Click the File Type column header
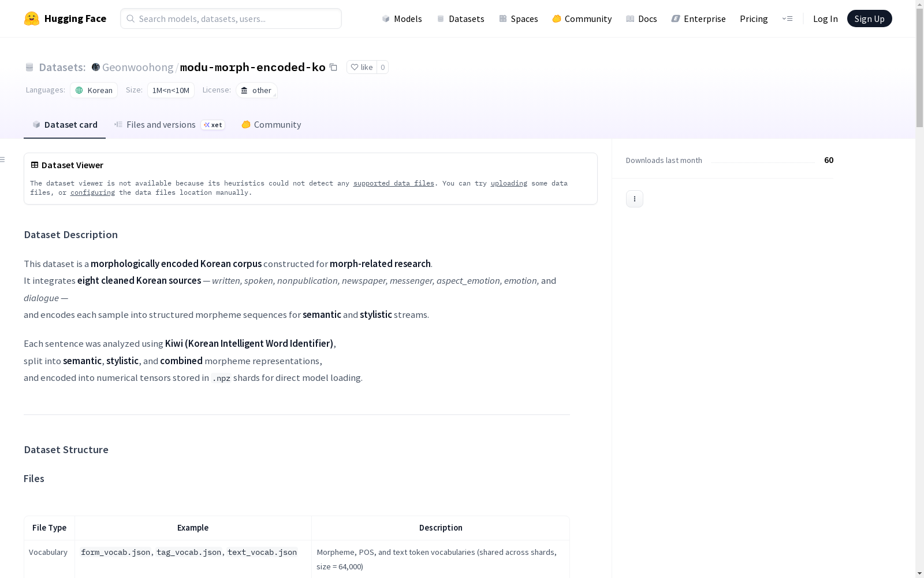This screenshot has width=924, height=578. coord(49,528)
